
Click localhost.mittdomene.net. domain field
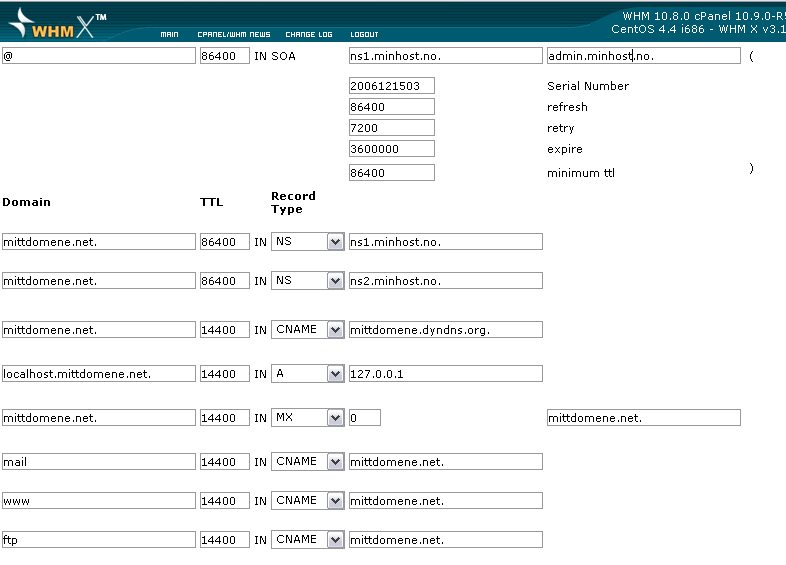pos(99,374)
